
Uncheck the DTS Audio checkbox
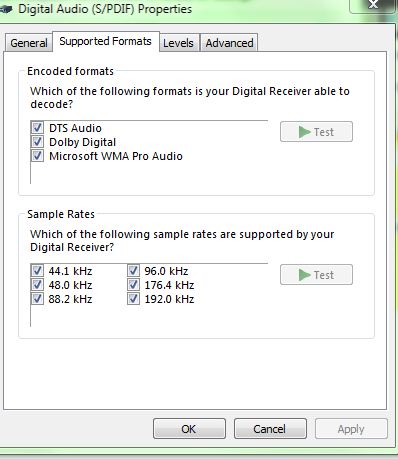[x=37, y=127]
